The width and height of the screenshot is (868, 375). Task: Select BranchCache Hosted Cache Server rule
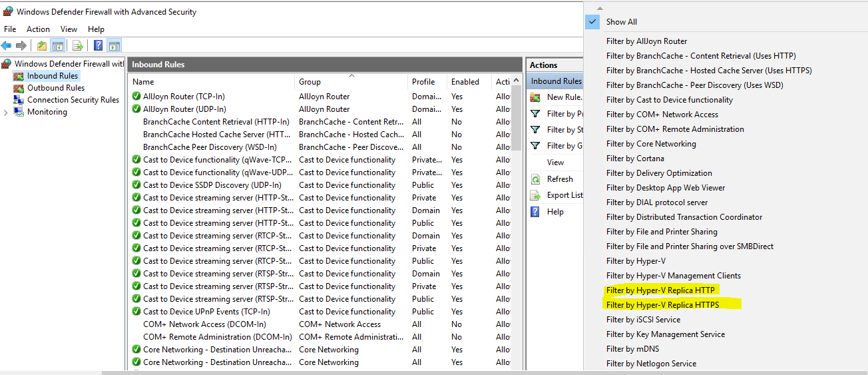click(x=218, y=135)
